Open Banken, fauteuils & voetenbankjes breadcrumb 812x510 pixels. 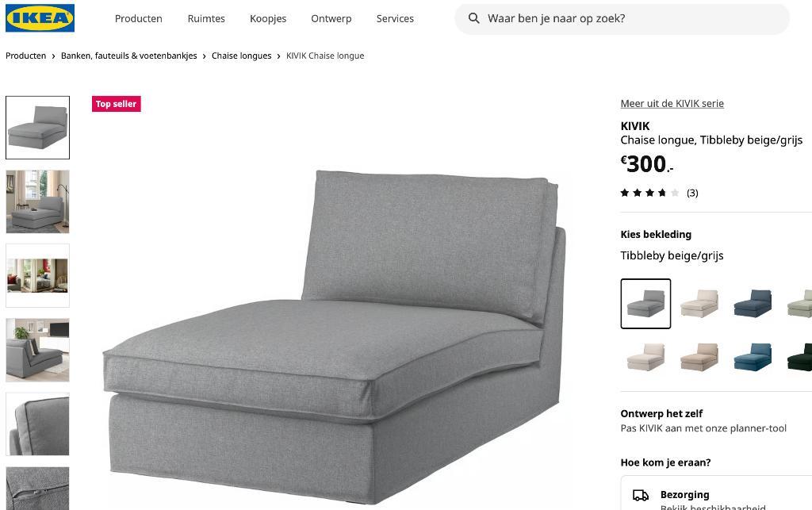(129, 56)
